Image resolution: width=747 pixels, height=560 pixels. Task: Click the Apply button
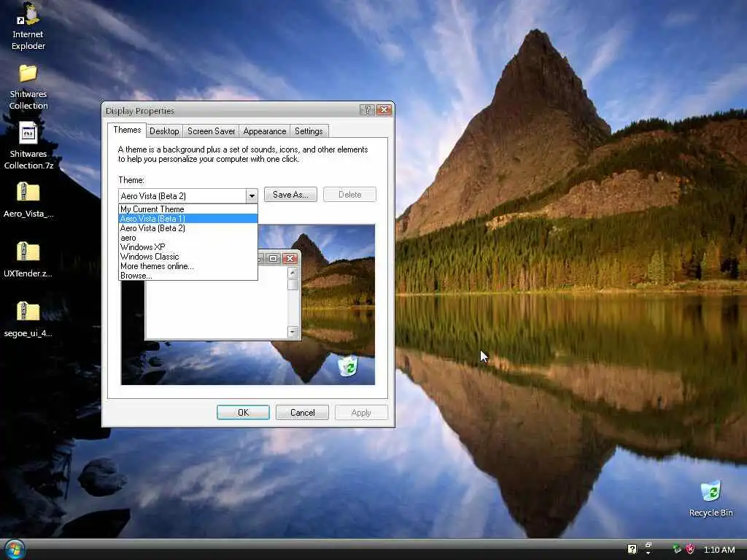[361, 413]
